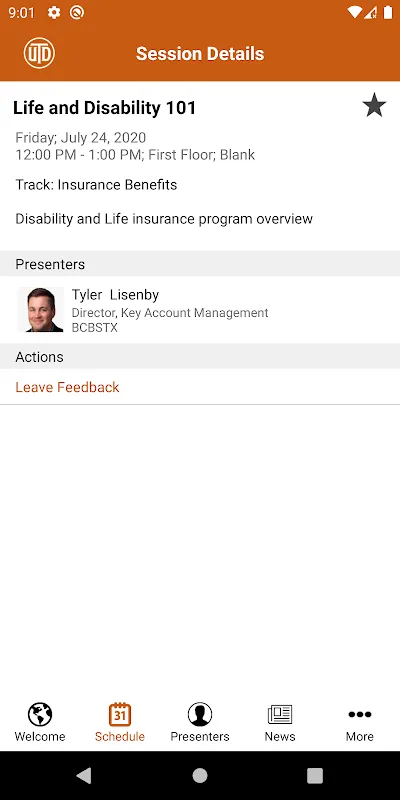Click the Leave Feedback link

pos(67,387)
